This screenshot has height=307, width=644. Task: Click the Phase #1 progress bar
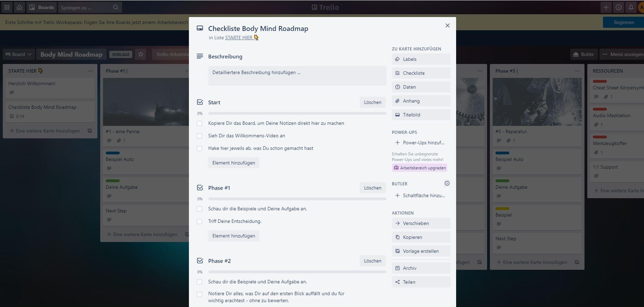tap(297, 199)
